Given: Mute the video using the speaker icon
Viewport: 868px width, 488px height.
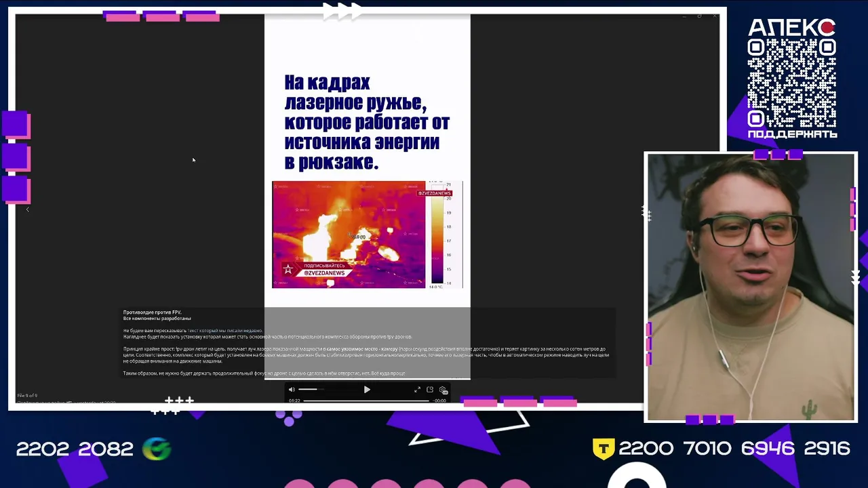Looking at the screenshot, I should tap(292, 390).
